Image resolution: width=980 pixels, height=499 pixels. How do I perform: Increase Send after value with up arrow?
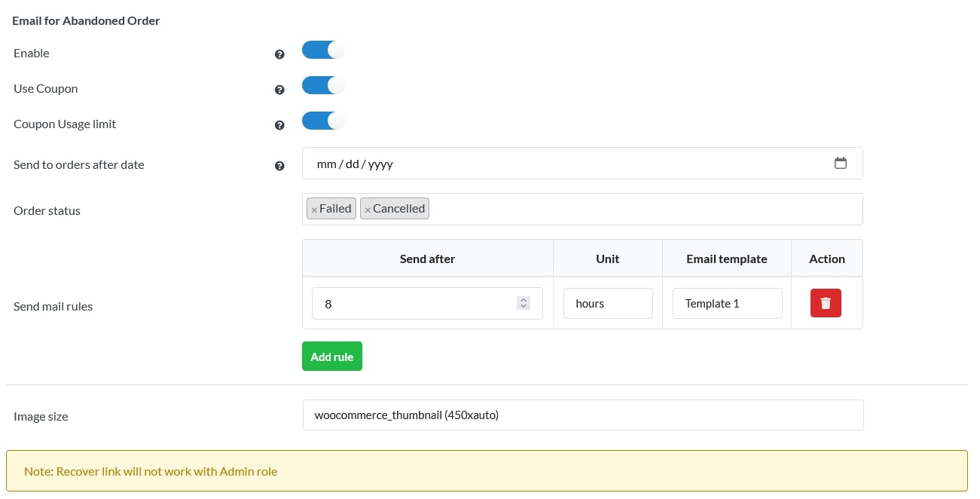tap(524, 300)
